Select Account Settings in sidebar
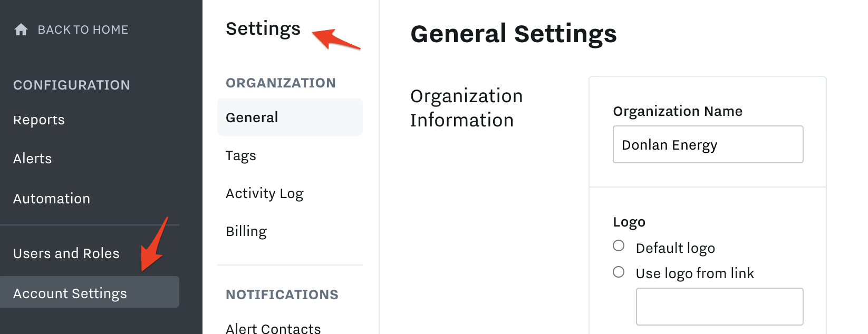The width and height of the screenshot is (868, 334). 90,292
